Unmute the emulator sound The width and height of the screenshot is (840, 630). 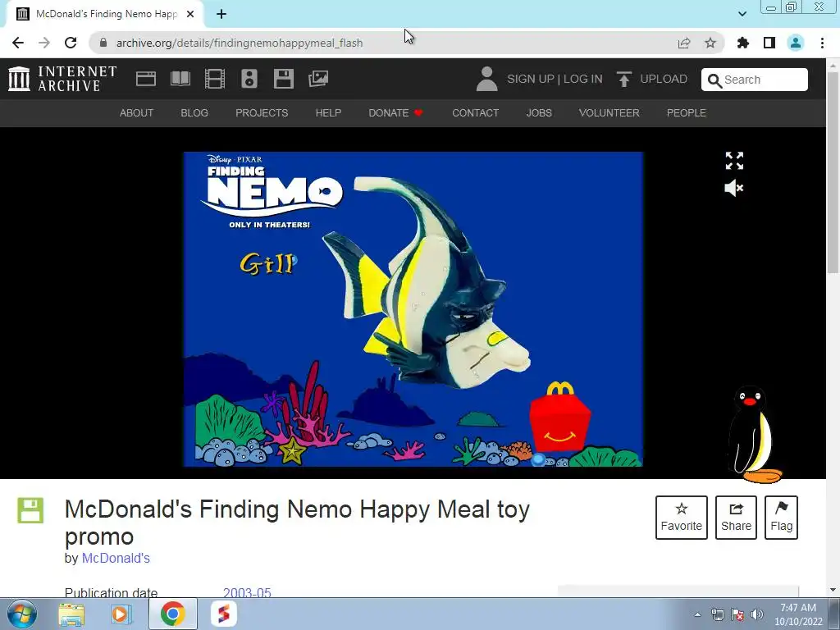(x=734, y=188)
